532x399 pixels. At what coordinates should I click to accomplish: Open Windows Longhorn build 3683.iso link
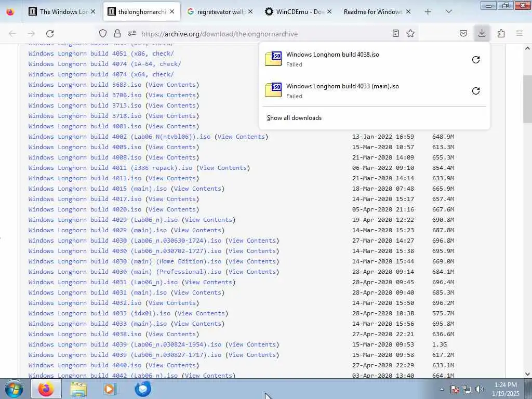[85, 85]
